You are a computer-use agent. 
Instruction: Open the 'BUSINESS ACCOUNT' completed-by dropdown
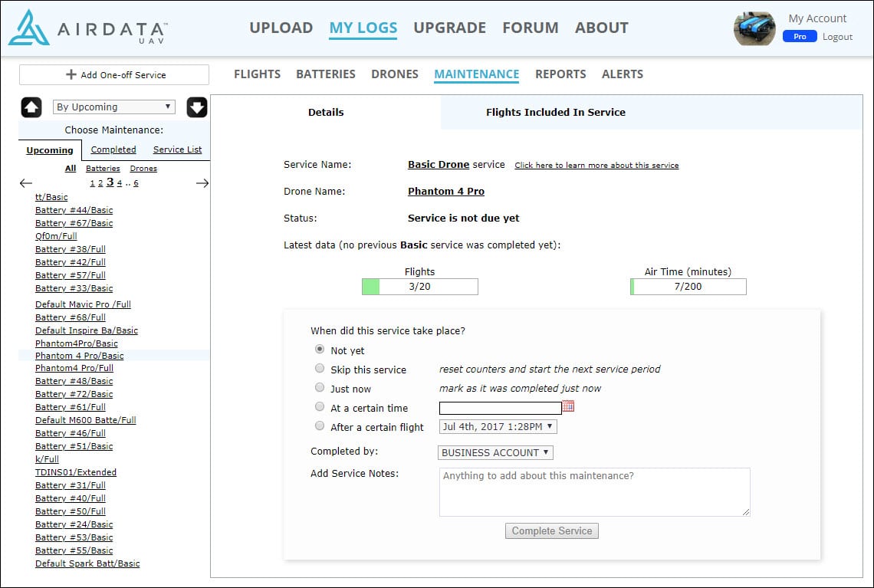[x=495, y=452]
